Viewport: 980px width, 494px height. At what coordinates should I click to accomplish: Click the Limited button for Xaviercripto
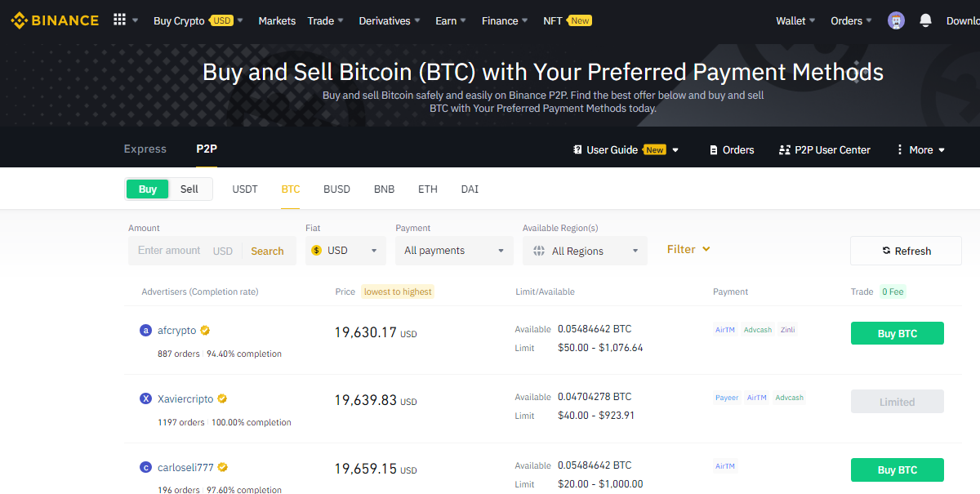tap(898, 402)
